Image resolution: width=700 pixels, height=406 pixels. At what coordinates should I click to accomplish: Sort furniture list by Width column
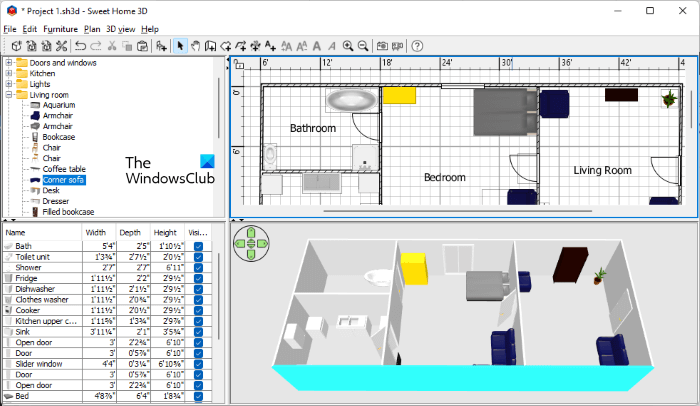pos(98,232)
